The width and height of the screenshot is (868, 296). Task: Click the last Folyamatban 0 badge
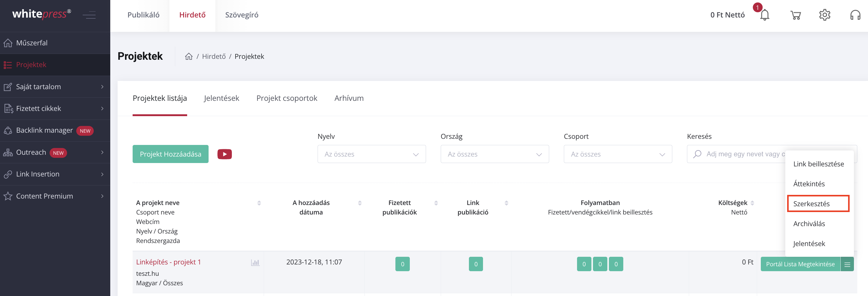[616, 264]
